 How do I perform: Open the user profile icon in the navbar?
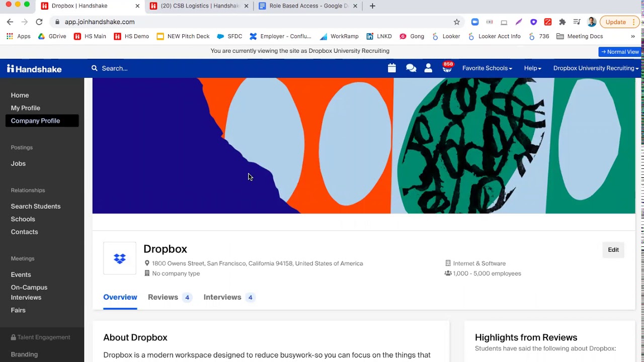click(x=428, y=68)
